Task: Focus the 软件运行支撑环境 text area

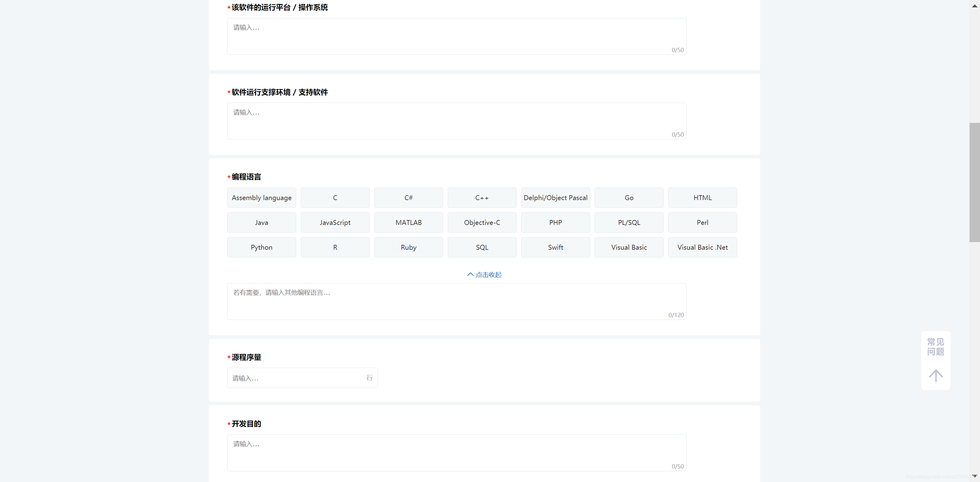Action: 457,121
